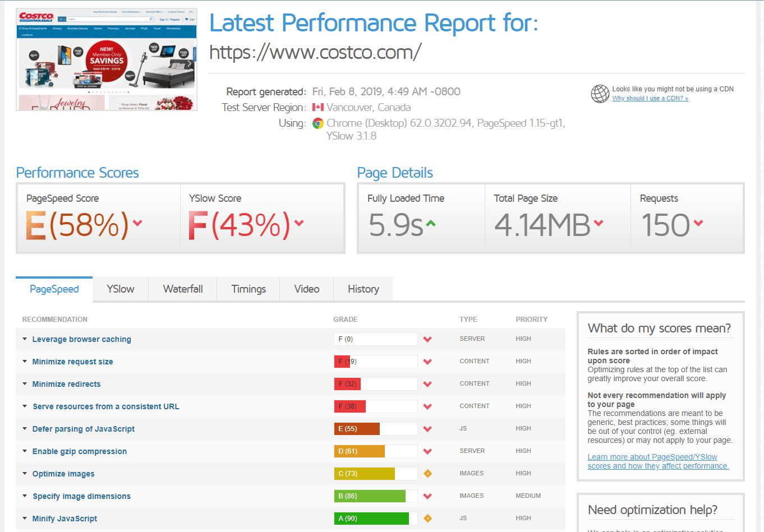Switch to the Video tab
This screenshot has height=532, width=764.
[x=307, y=289]
